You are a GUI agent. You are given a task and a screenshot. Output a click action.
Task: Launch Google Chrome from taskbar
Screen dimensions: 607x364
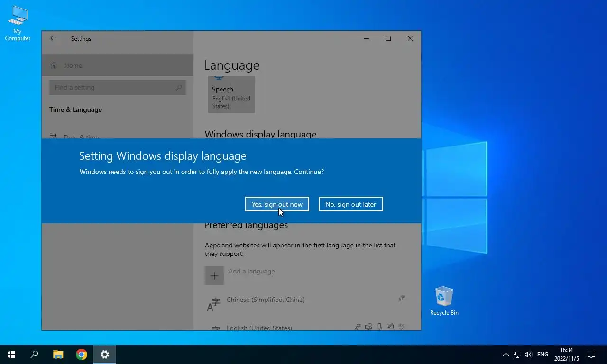(82, 354)
